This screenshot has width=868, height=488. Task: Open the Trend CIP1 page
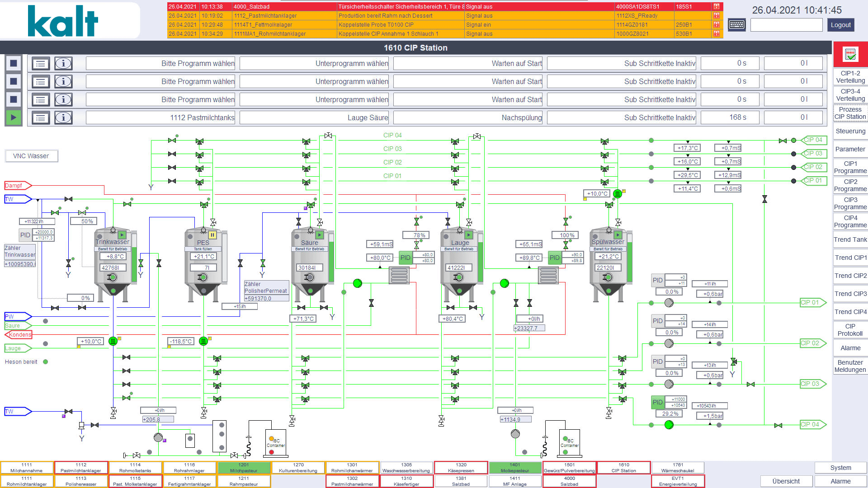pyautogui.click(x=850, y=258)
